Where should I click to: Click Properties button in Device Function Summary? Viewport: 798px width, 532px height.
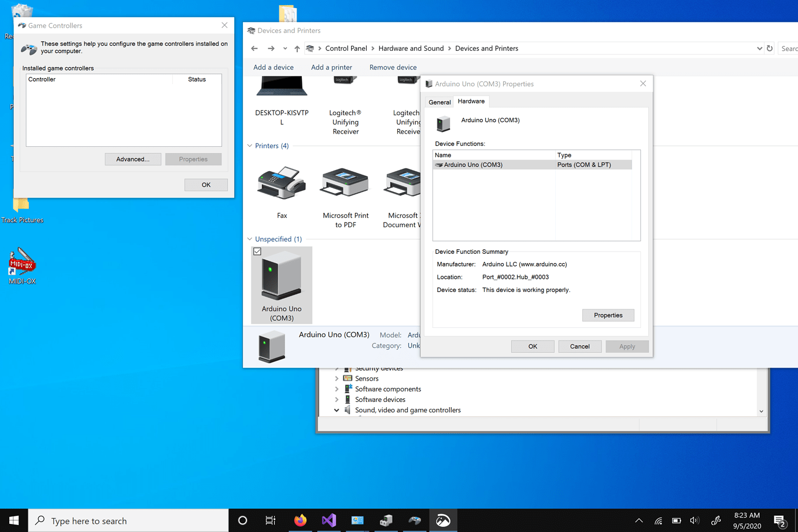[608, 315]
